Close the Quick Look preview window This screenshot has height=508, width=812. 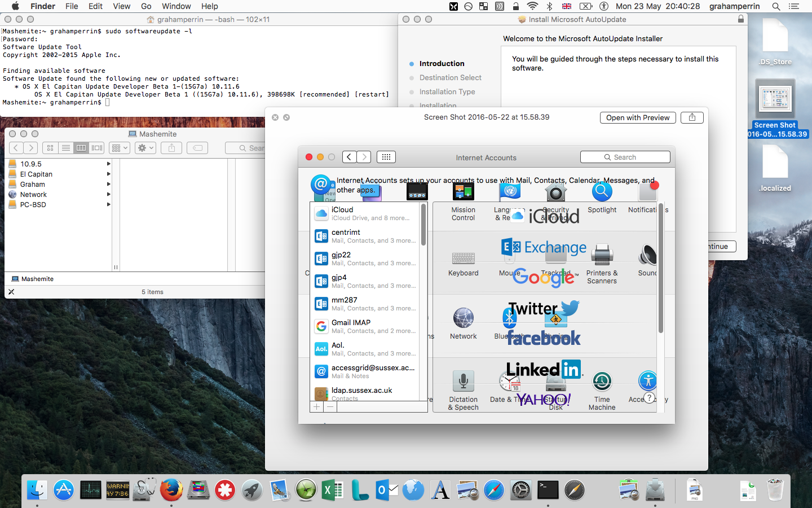[x=275, y=117]
